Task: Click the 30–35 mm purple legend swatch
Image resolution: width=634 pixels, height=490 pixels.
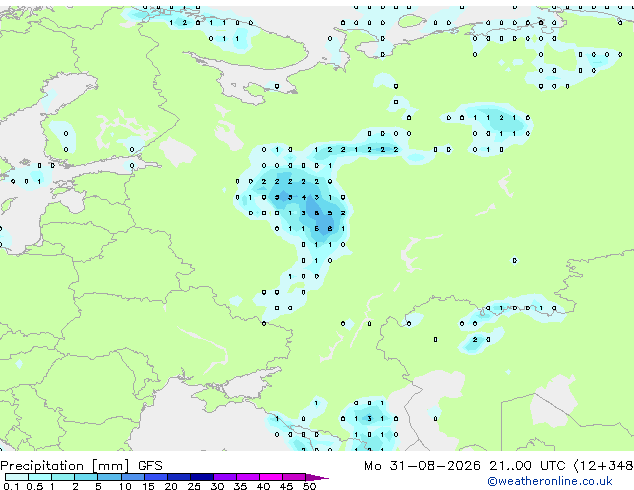Action: 225,477
